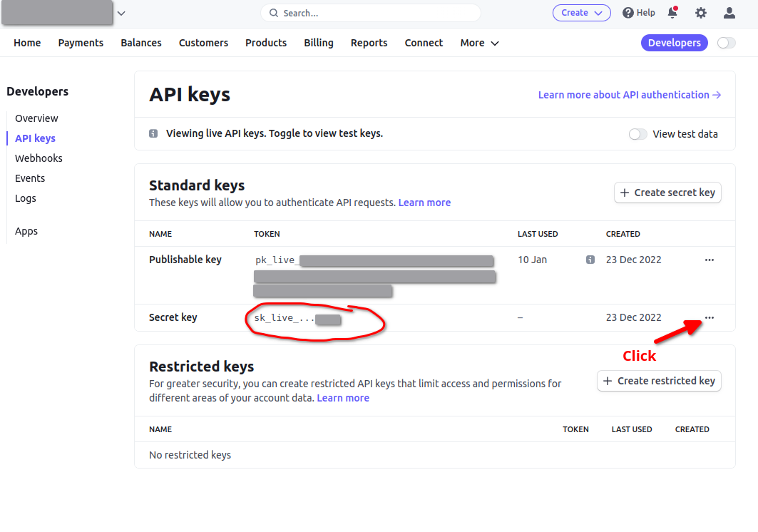Reveal the sk_live secret key token

click(x=297, y=318)
